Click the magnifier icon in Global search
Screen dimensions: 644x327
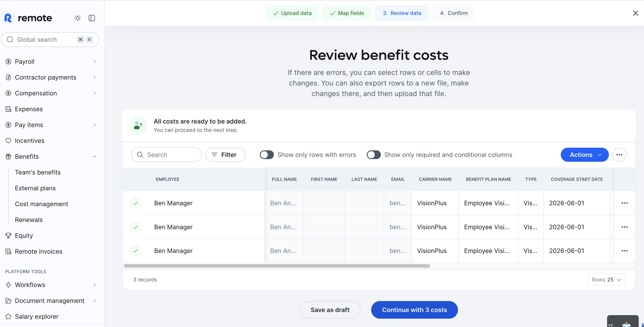10,40
